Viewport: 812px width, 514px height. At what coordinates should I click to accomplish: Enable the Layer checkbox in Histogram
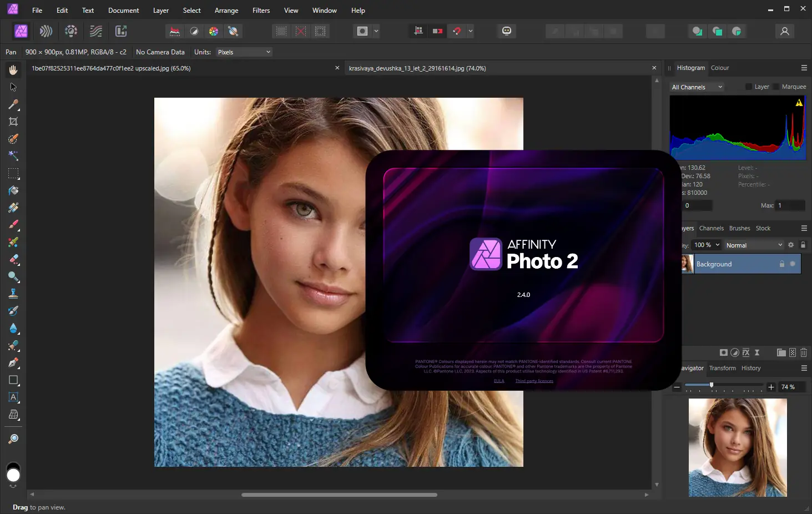point(749,87)
